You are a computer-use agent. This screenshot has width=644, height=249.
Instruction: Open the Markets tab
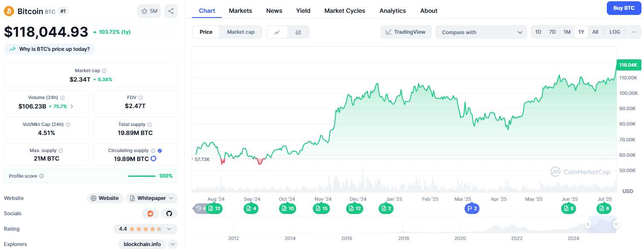240,11
